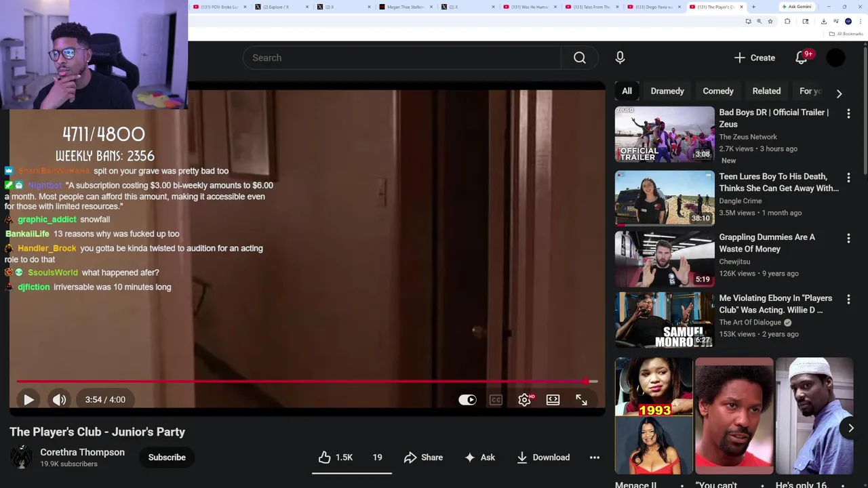Open options for Grappling Dummies video
This screenshot has width=868, height=488.
click(848, 239)
